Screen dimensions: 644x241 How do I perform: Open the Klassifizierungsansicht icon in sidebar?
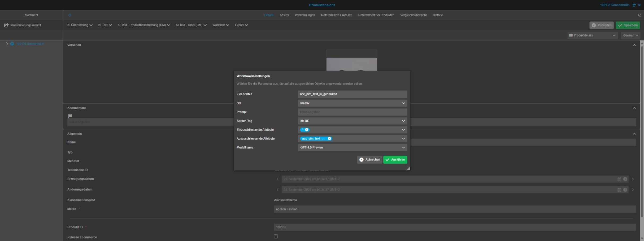tap(6, 25)
